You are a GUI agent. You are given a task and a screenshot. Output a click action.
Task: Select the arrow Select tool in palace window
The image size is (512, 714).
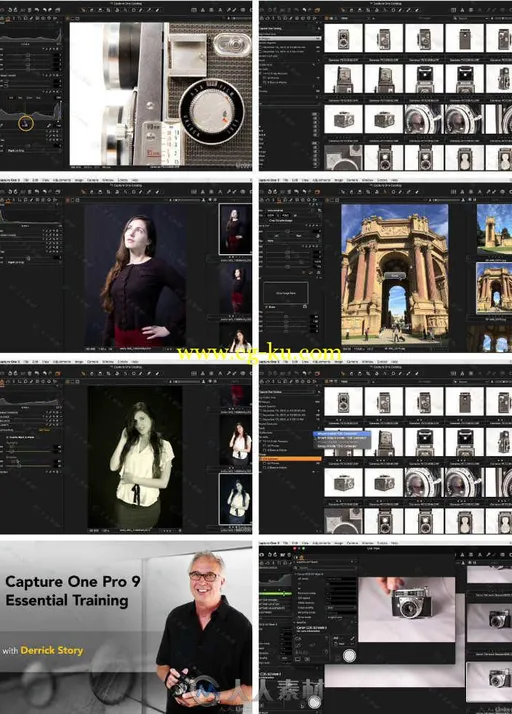click(343, 192)
